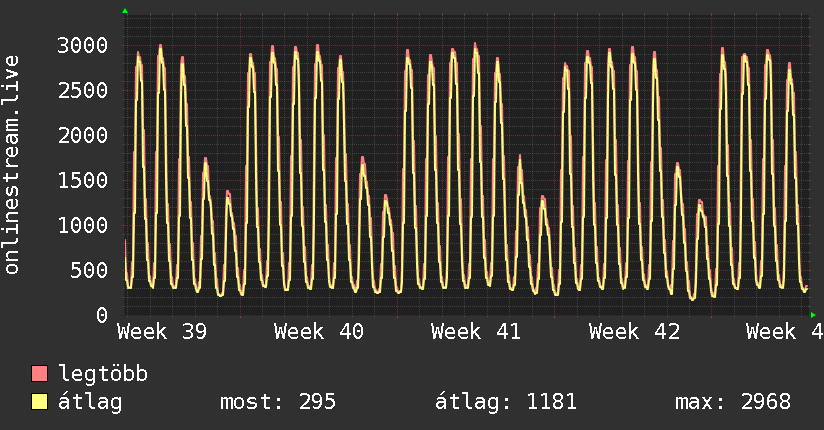
Task: Click the pink legtöbb legend swatch
Action: (x=39, y=373)
